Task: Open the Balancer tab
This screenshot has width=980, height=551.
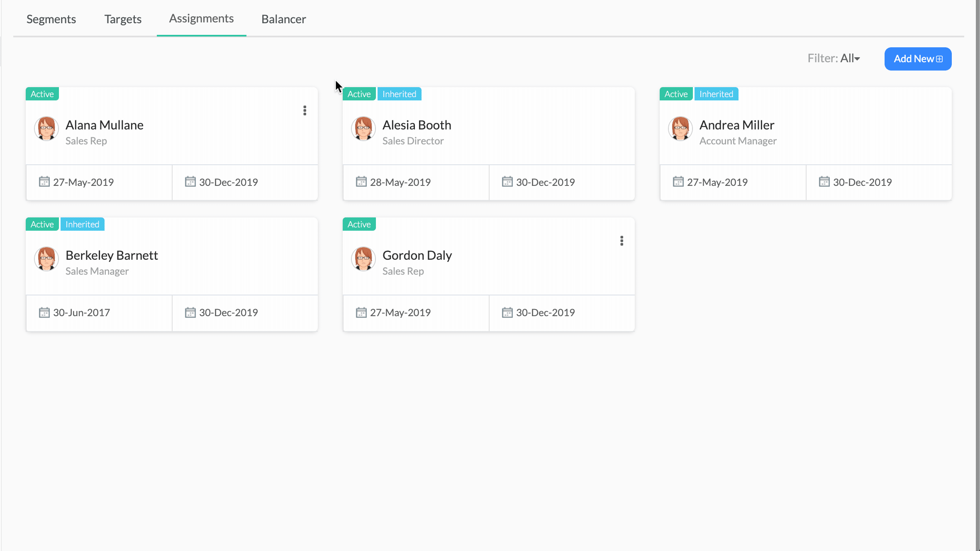Action: [284, 19]
